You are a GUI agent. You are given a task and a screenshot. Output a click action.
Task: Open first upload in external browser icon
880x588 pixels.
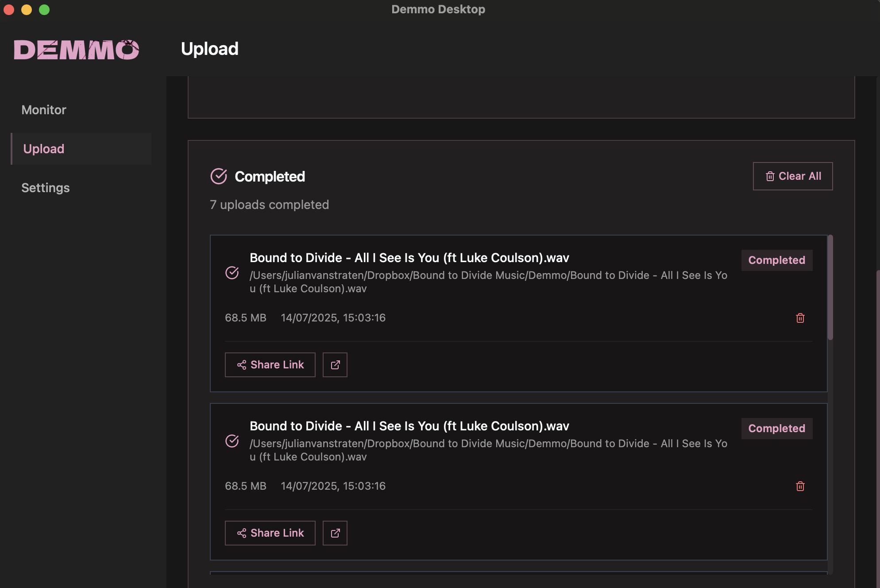coord(335,365)
